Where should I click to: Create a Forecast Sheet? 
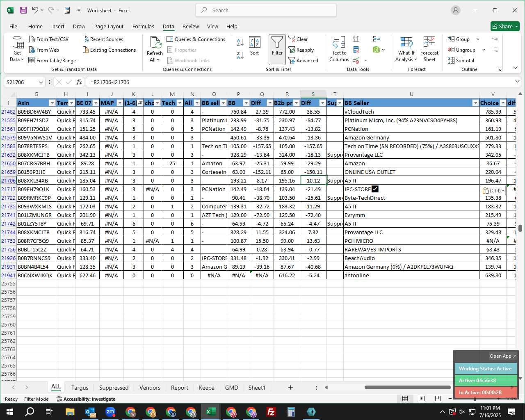click(429, 49)
